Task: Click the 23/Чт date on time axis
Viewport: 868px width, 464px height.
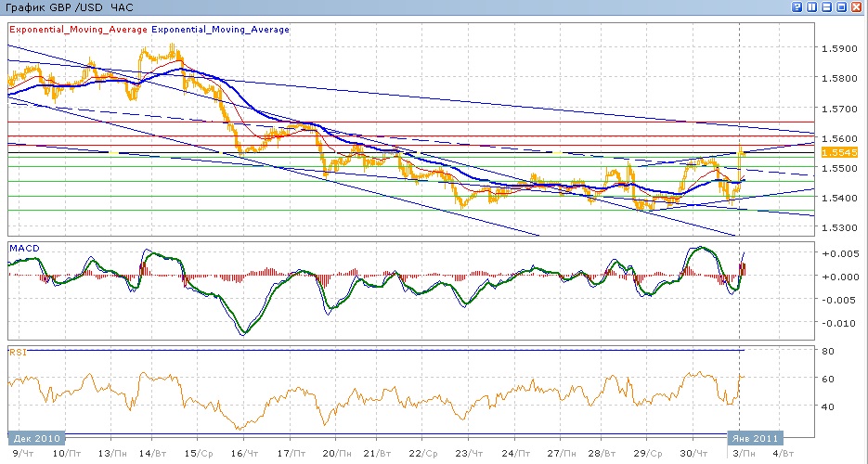Action: (469, 454)
